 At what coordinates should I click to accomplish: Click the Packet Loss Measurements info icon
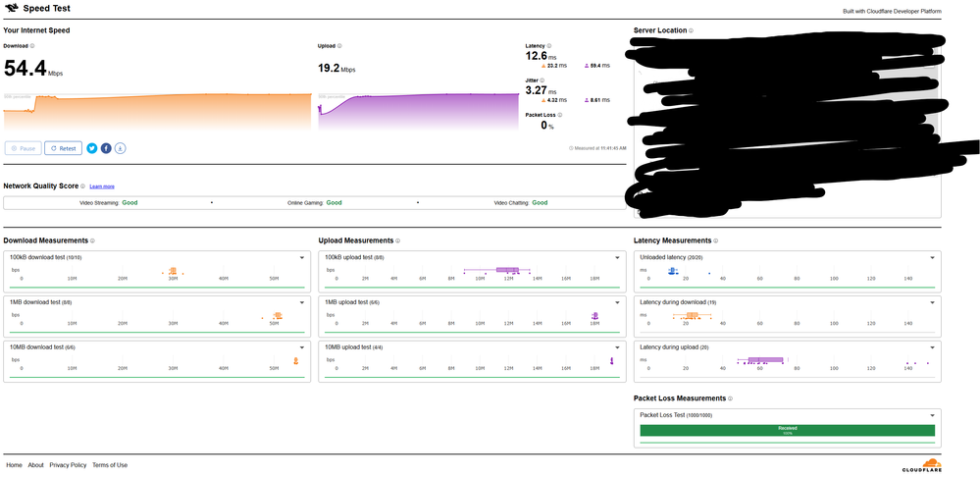[x=731, y=398]
